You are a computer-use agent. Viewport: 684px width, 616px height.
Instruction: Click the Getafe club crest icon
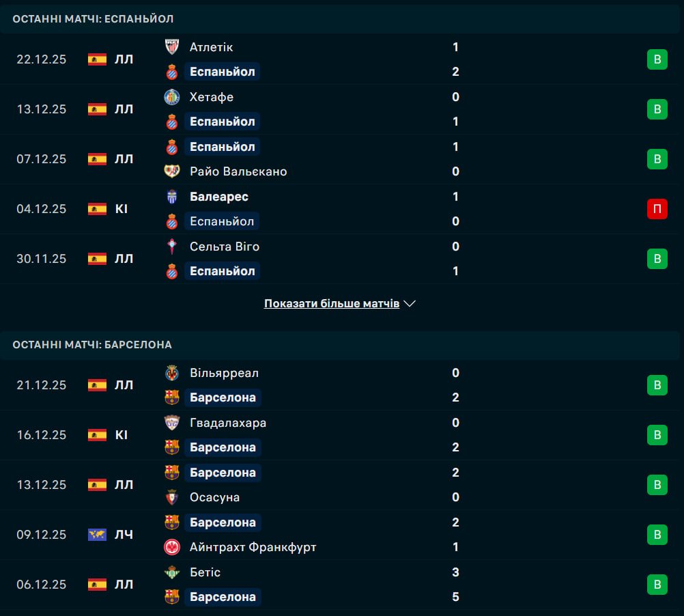point(172,97)
